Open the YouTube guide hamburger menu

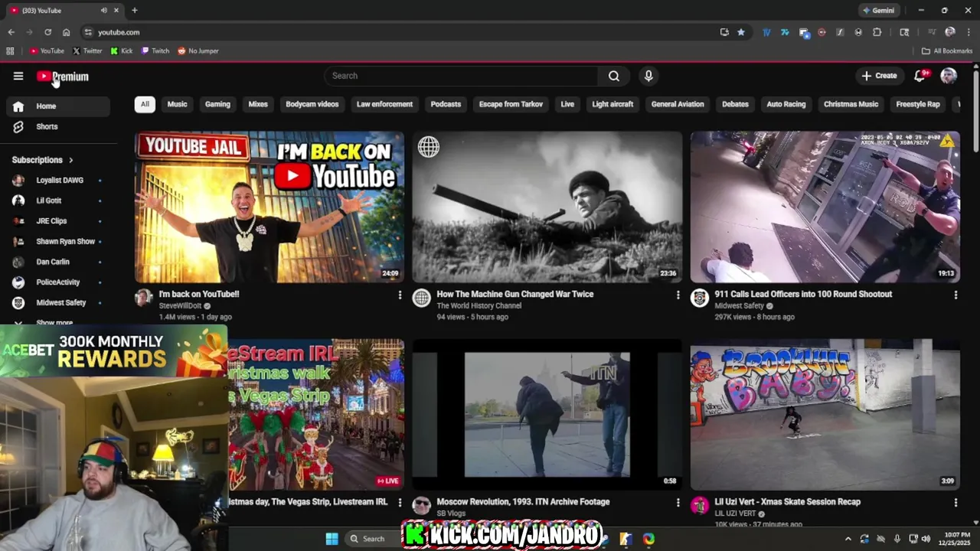coord(18,76)
